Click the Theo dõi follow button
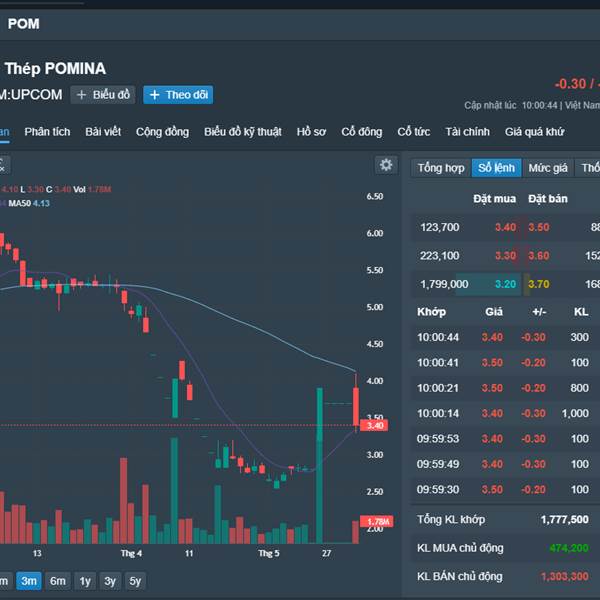 click(178, 95)
